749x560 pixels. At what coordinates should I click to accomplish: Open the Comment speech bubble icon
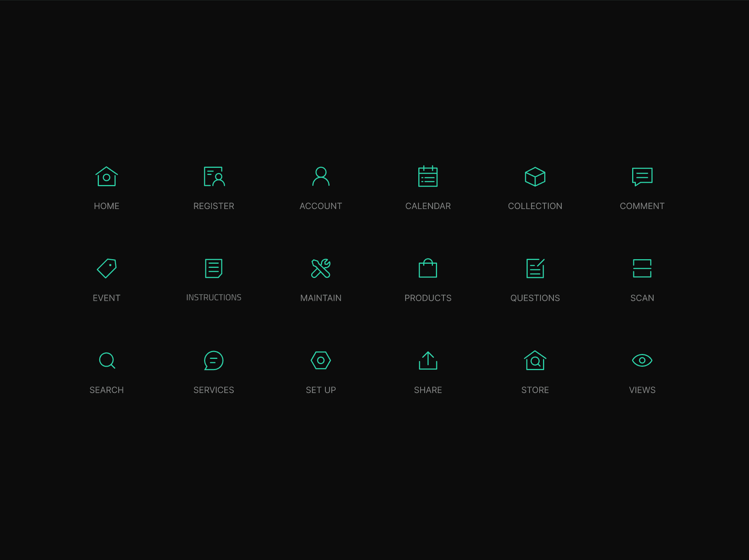tap(642, 177)
